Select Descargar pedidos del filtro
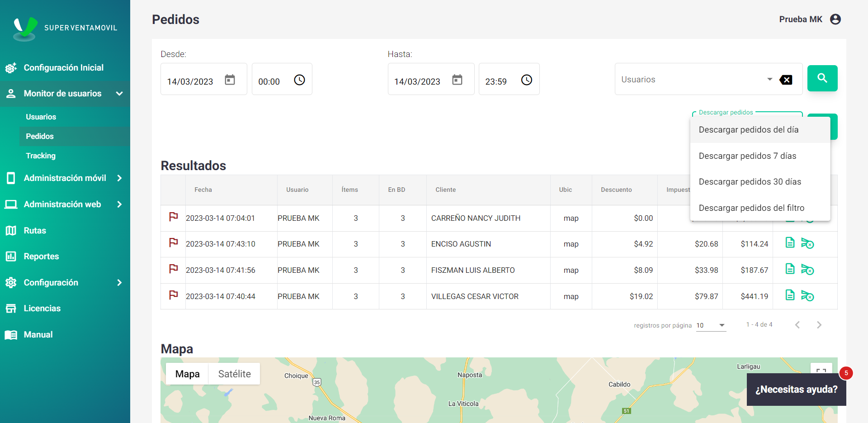The image size is (868, 423). [x=760, y=208]
